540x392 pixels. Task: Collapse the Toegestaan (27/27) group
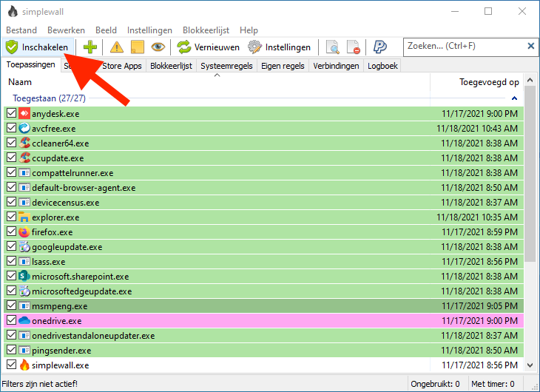514,98
